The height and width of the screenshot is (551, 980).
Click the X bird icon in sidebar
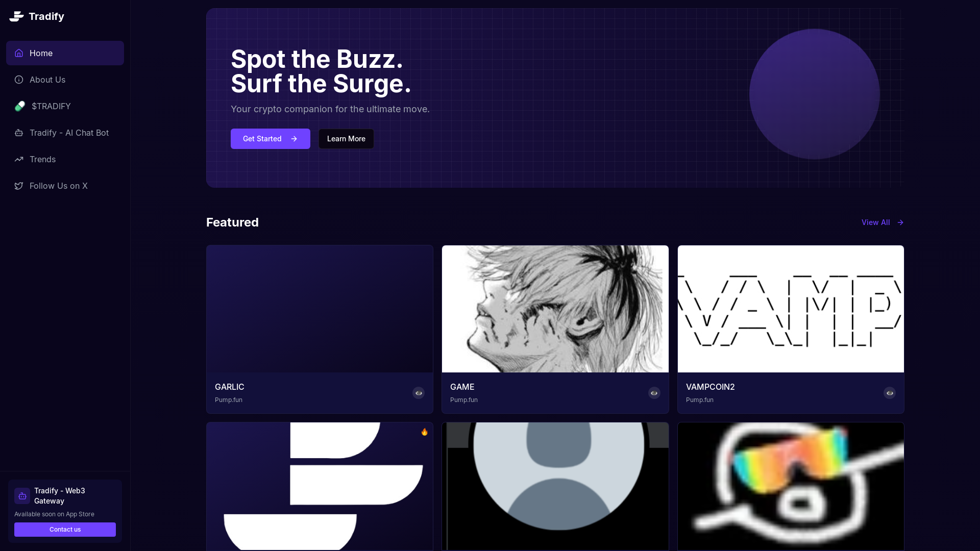[19, 186]
